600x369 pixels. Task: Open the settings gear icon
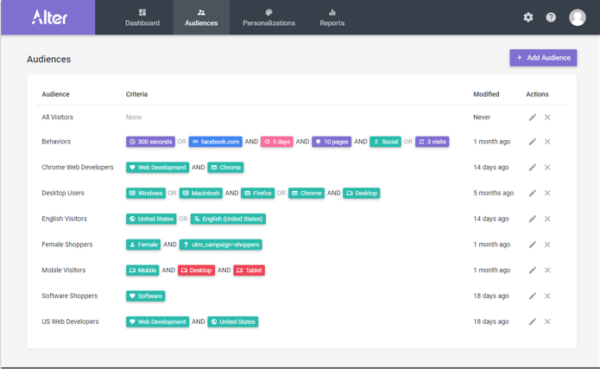(x=528, y=17)
